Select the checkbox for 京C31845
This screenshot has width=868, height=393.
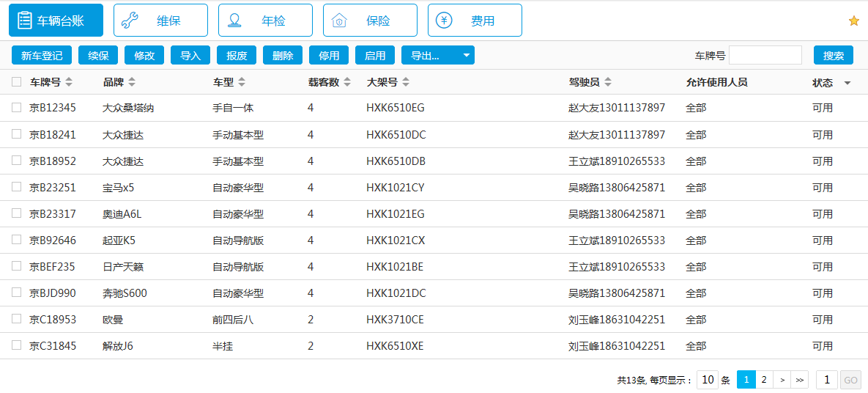pos(17,345)
